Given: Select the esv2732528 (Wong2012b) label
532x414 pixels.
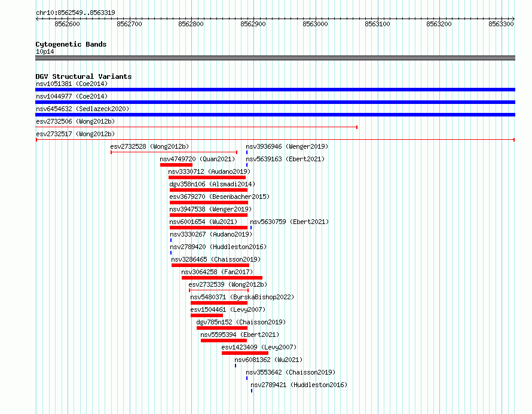Looking at the screenshot, I should click(149, 146).
